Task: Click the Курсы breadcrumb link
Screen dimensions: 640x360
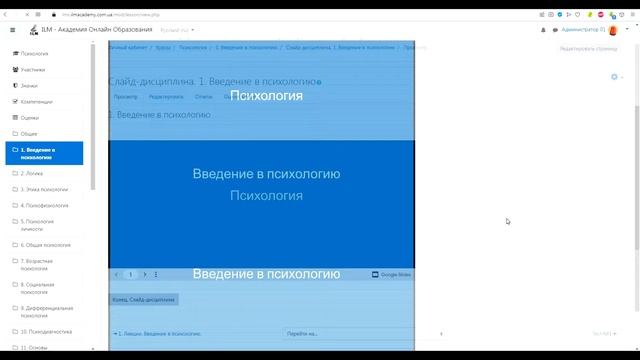Action: point(163,48)
